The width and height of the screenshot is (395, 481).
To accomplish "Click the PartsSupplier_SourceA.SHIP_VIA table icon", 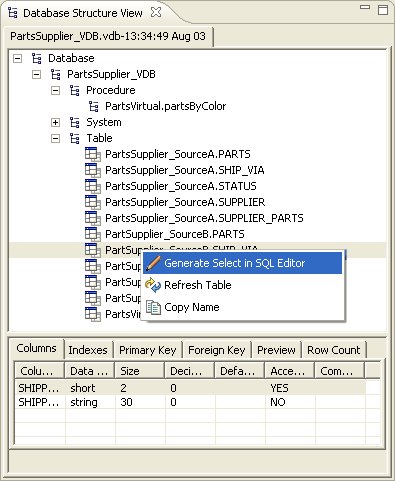I will (x=92, y=170).
